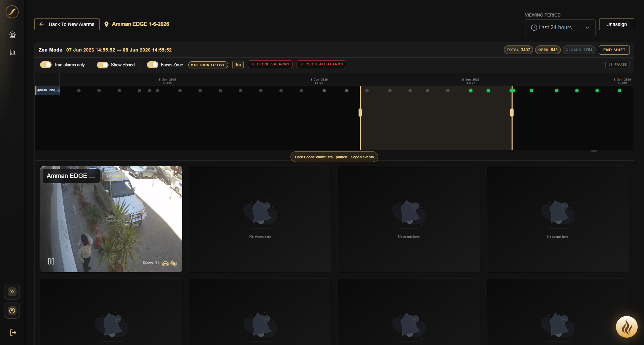Click CLOSE 3 ALARMS button
This screenshot has height=345, width=644.
(270, 64)
